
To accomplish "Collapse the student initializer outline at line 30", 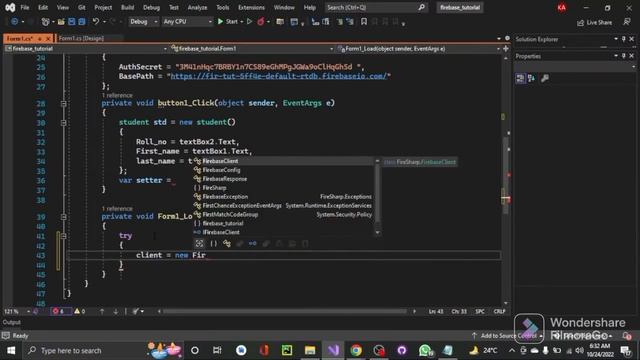I will point(63,122).
